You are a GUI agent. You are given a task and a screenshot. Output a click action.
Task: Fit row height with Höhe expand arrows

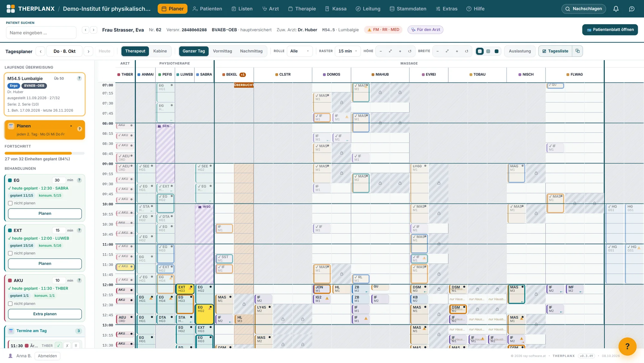click(x=390, y=51)
